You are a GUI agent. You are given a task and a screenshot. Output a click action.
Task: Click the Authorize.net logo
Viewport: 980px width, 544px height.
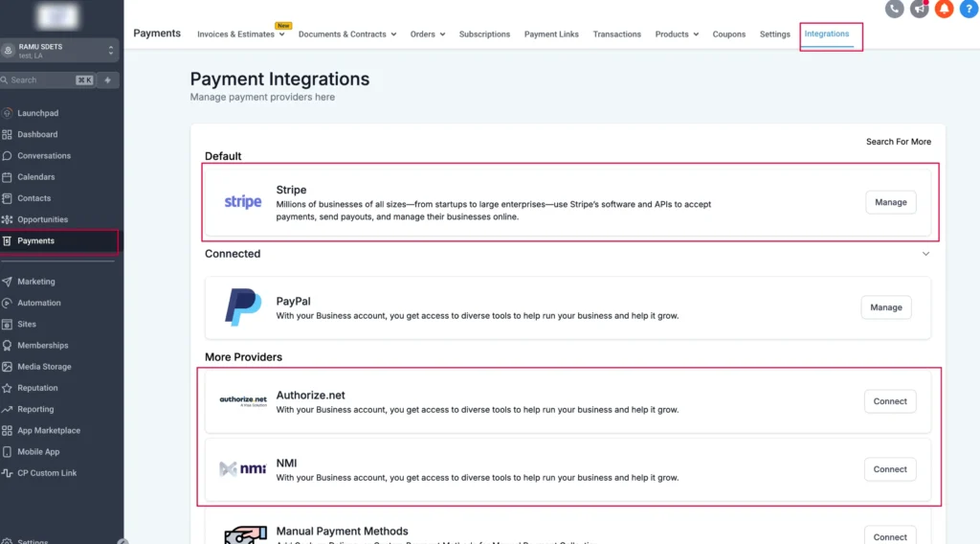point(242,400)
